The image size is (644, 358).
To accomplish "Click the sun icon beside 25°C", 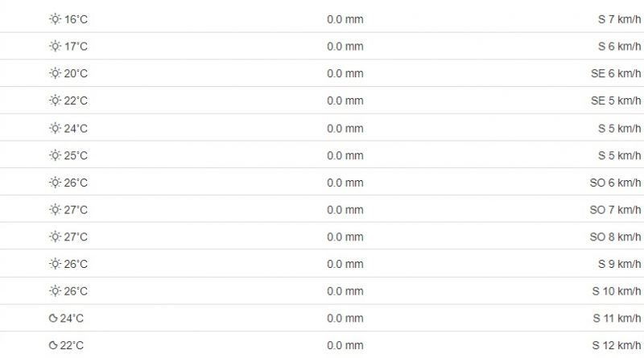I will (55, 155).
